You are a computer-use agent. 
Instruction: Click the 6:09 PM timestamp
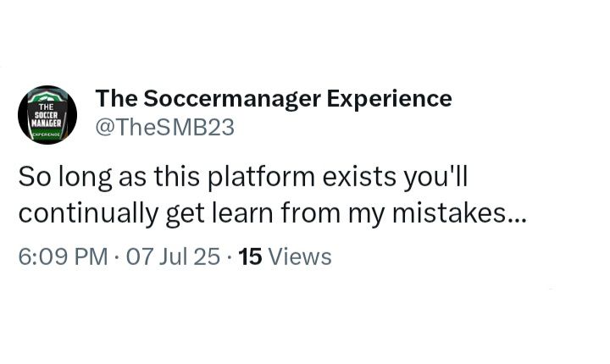[x=63, y=256]
